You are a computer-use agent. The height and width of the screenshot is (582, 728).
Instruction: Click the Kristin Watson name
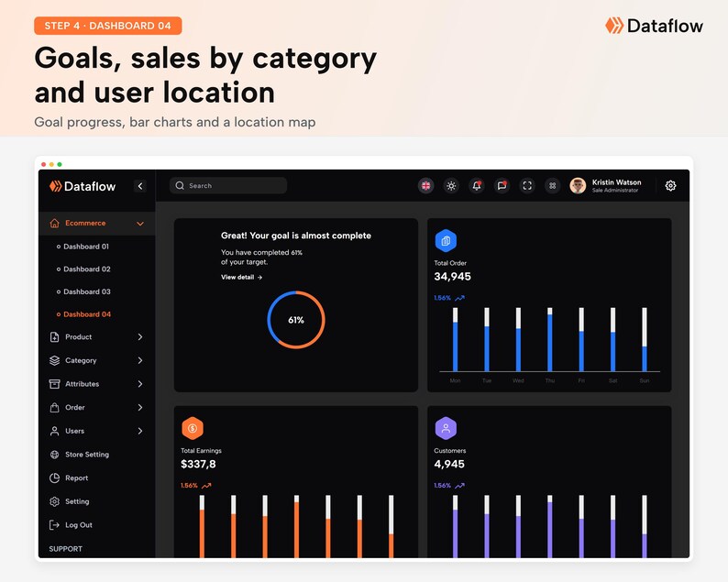[616, 182]
